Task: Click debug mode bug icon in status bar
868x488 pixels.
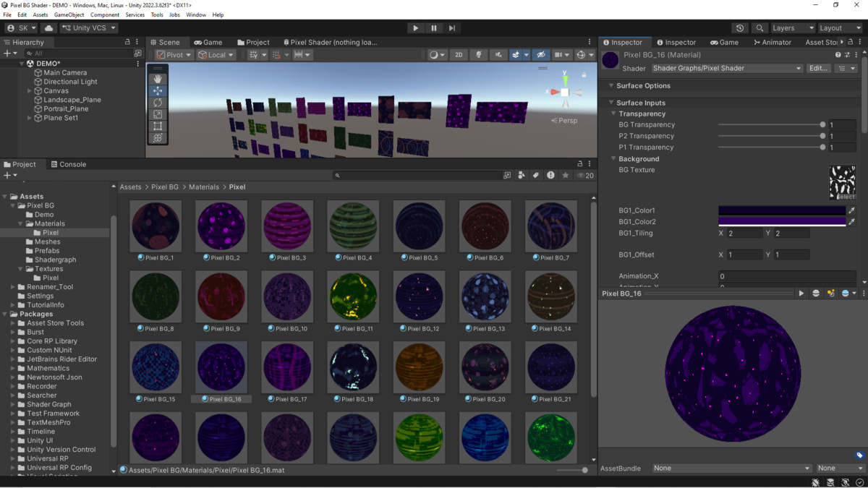Action: click(x=815, y=482)
